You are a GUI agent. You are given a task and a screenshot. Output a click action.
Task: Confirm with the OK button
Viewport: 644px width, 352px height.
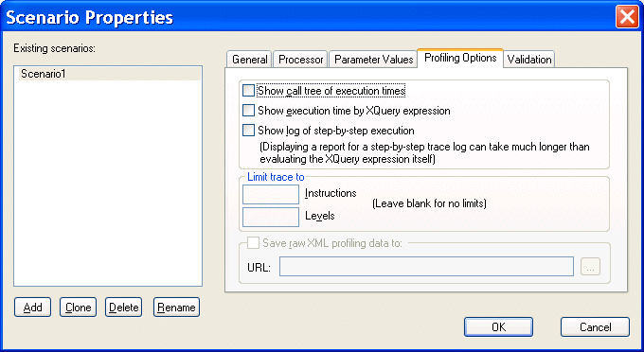[498, 327]
